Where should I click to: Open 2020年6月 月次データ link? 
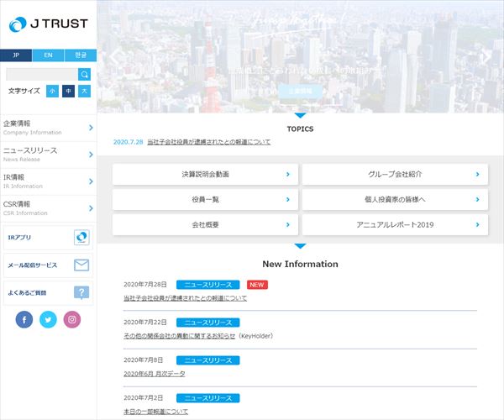tap(155, 374)
